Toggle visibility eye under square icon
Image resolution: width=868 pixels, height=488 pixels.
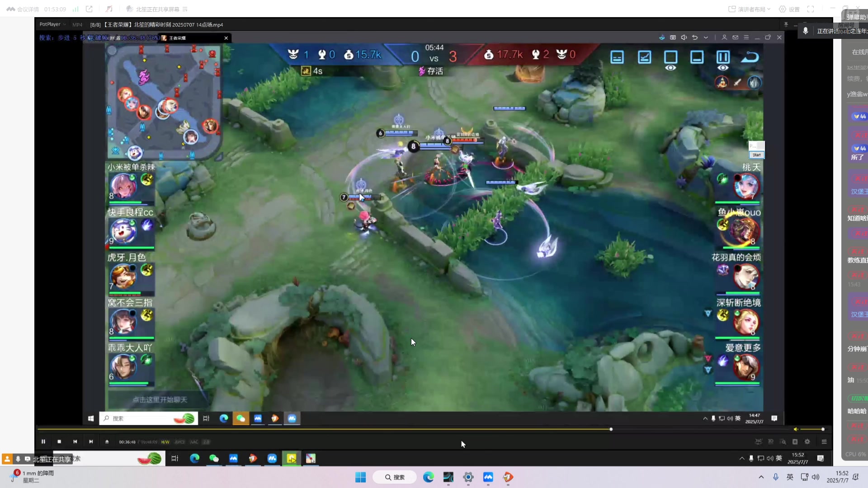point(670,68)
